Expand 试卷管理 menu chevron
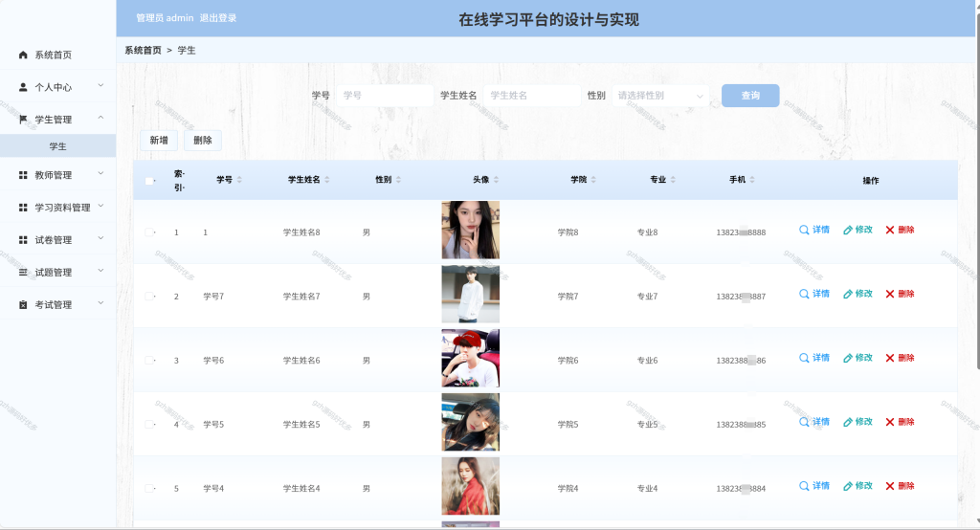This screenshot has width=980, height=530. point(100,239)
